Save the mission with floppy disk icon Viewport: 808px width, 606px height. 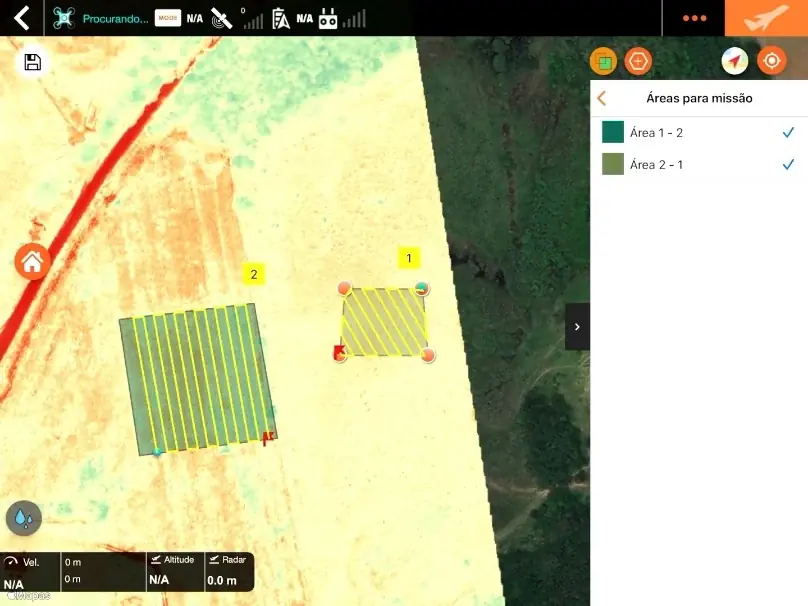click(33, 62)
